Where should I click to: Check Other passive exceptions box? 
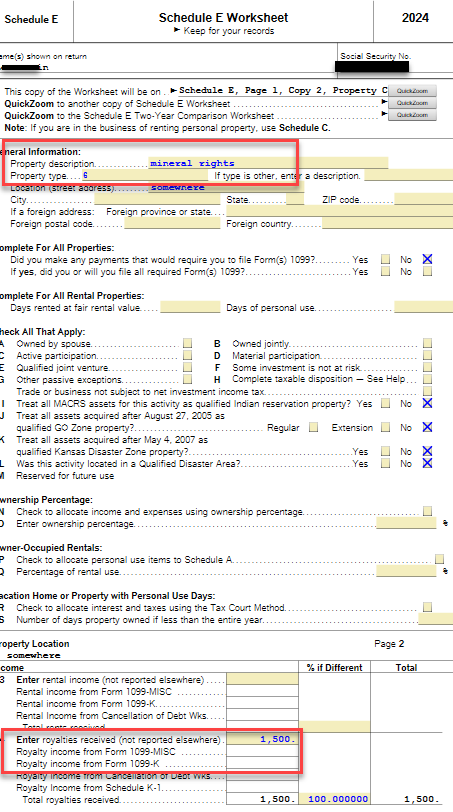(187, 380)
